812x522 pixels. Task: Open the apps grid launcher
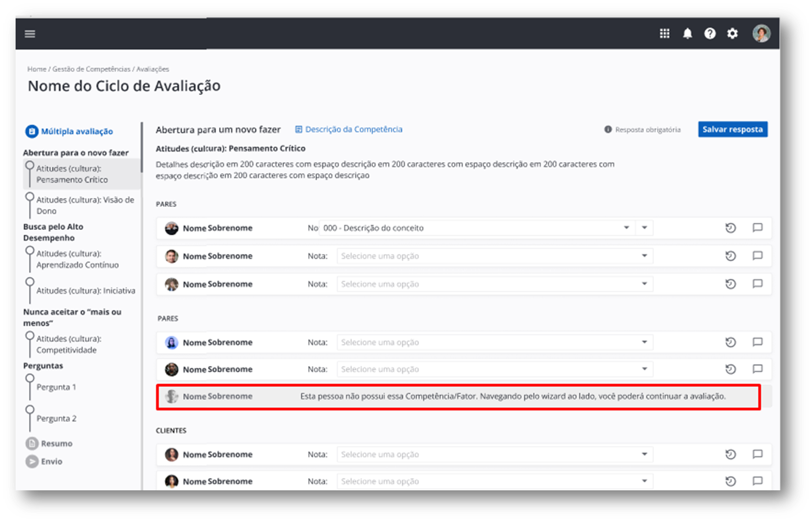point(664,33)
